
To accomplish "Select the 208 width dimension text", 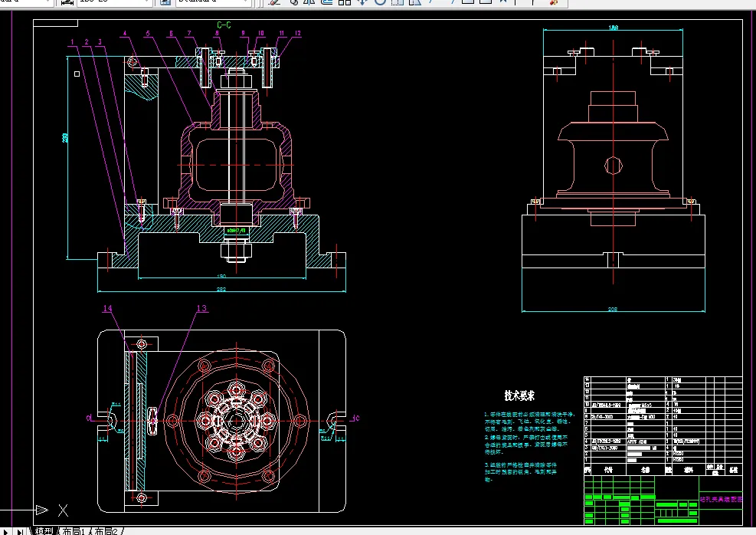I will (x=612, y=309).
